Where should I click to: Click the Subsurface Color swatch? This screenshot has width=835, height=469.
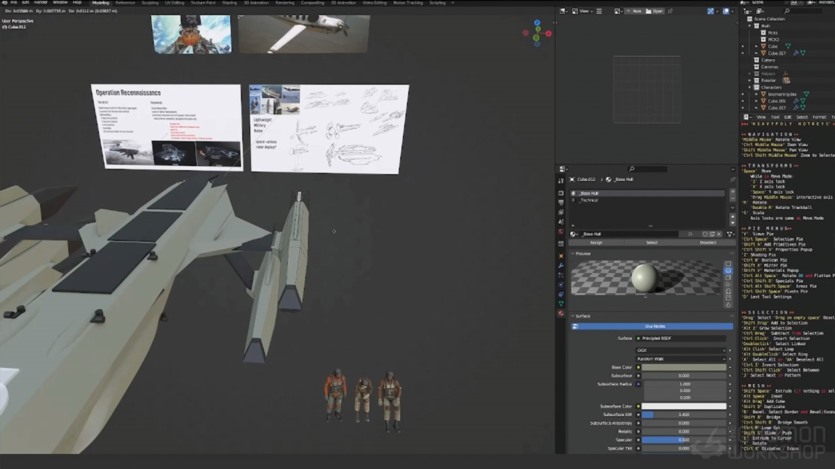click(684, 406)
